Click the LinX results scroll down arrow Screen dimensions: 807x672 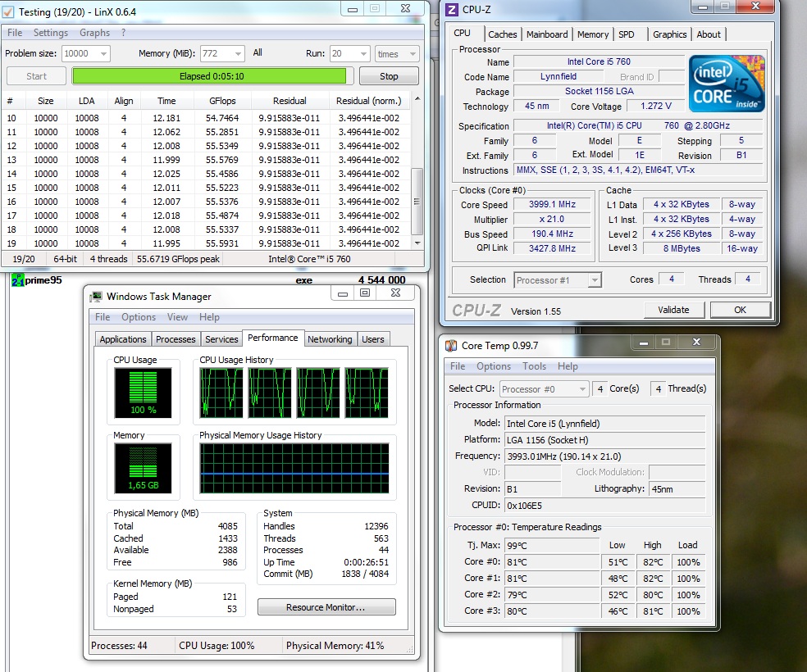pyautogui.click(x=417, y=243)
